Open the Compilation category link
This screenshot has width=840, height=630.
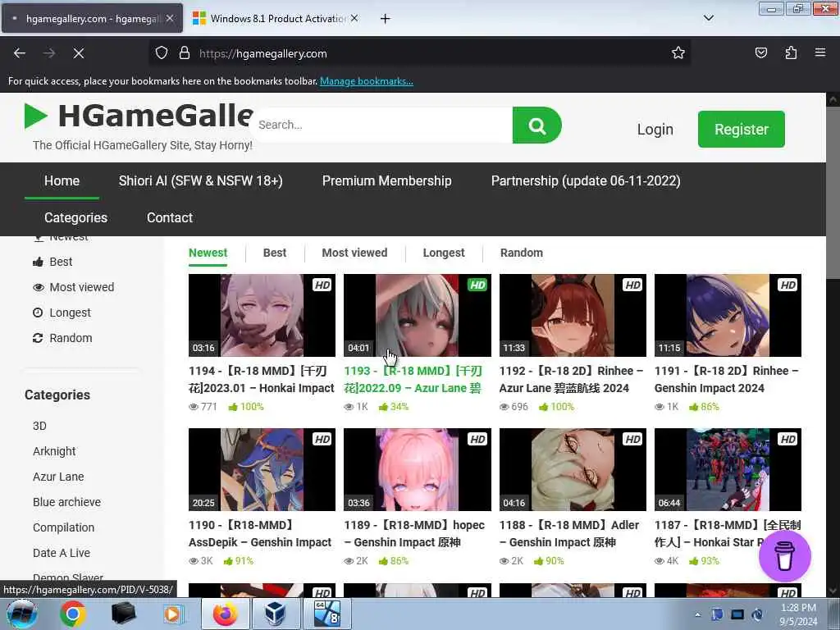tap(63, 527)
